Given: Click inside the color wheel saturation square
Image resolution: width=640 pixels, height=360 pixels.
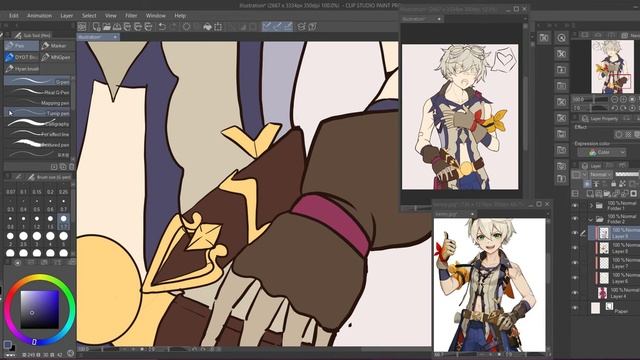Looking at the screenshot, I should point(40,309).
